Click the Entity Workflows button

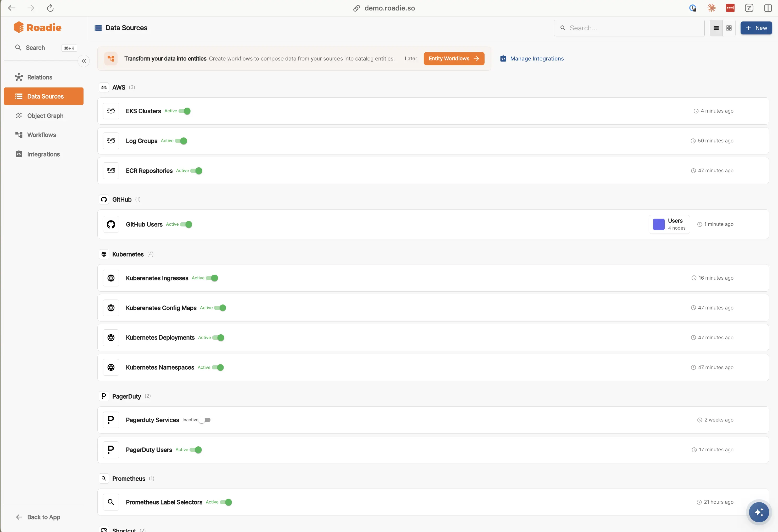[454, 58]
